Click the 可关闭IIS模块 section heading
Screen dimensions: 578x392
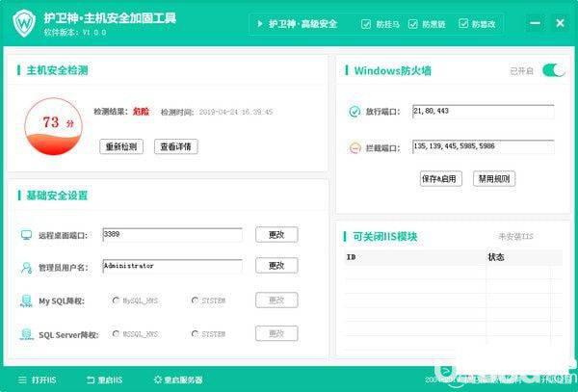coord(385,236)
